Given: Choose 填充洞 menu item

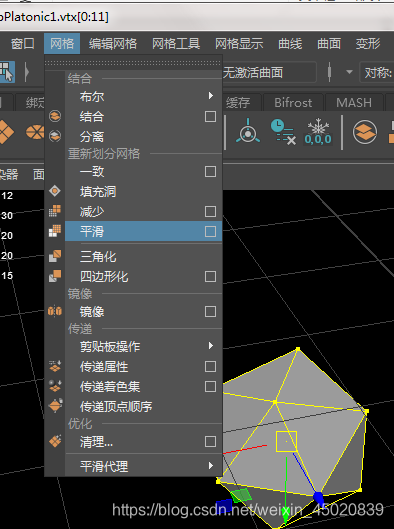Looking at the screenshot, I should click(x=143, y=192).
